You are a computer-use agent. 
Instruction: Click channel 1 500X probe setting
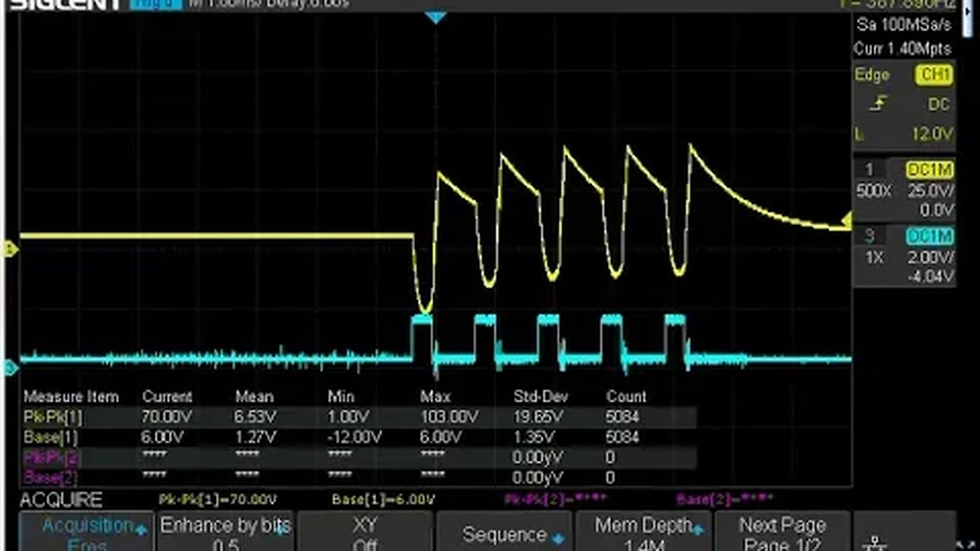click(874, 191)
